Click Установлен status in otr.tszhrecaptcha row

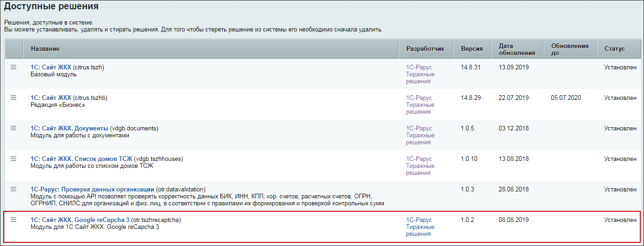pos(620,220)
